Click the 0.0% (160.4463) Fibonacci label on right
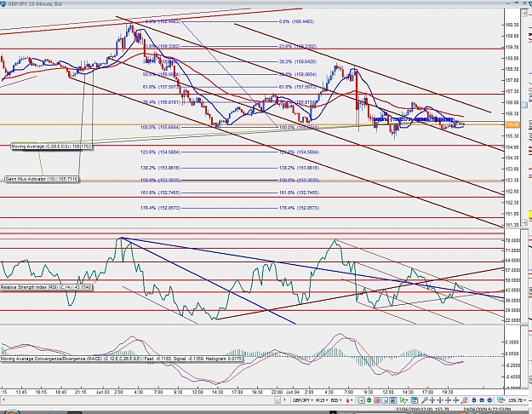The width and height of the screenshot is (532, 414). click(296, 21)
